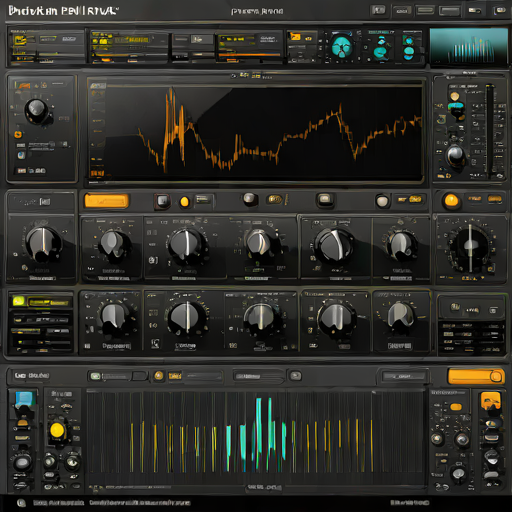Click the light gray knob lowest in the bottom-right panel
512x512 pixels.
point(459,473)
